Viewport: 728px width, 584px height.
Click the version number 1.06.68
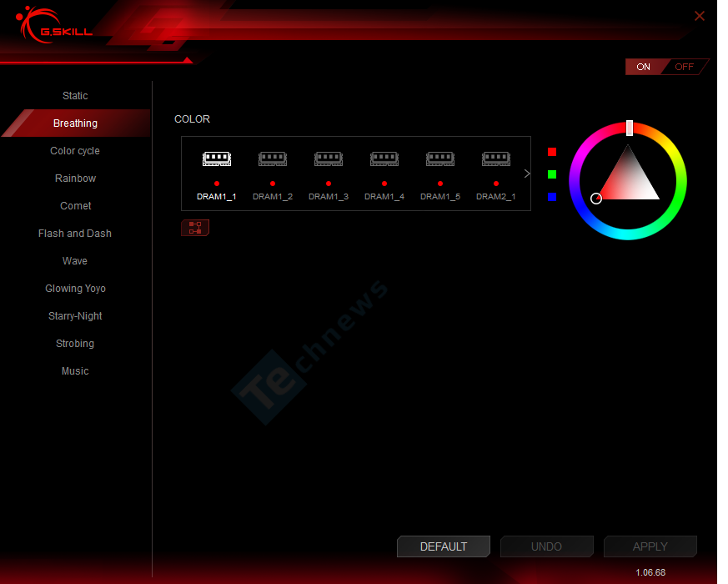tap(650, 572)
